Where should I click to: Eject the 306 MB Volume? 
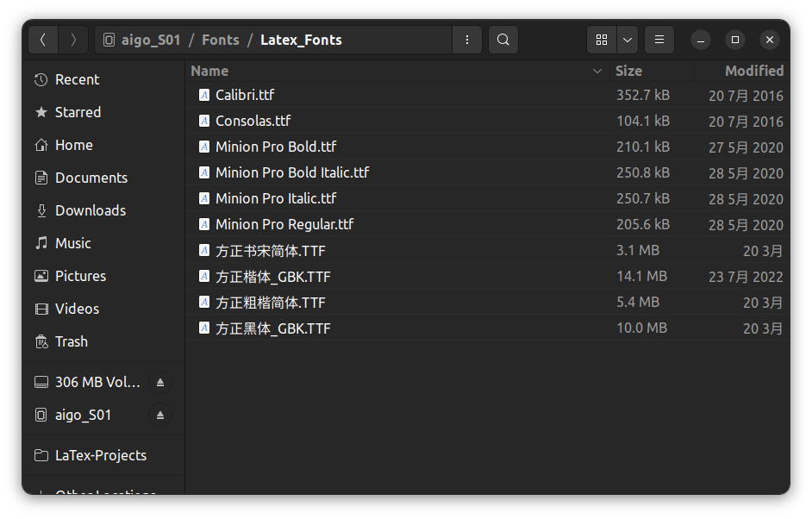[x=159, y=382]
